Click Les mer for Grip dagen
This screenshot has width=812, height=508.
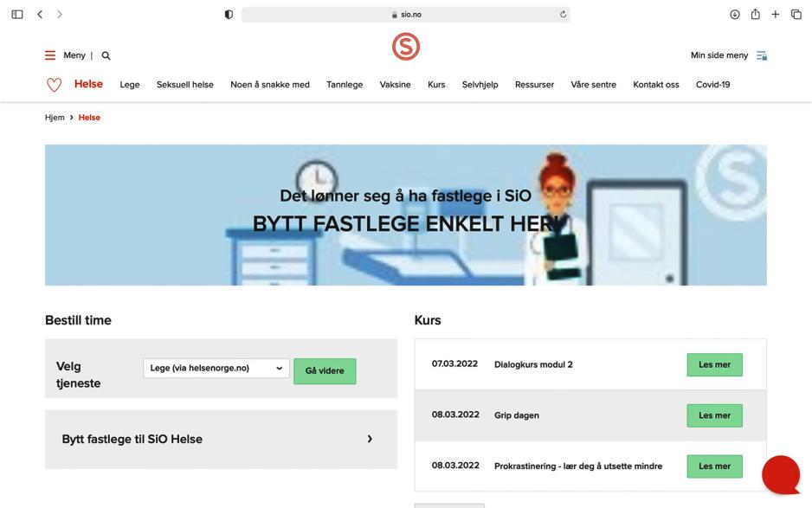click(714, 415)
